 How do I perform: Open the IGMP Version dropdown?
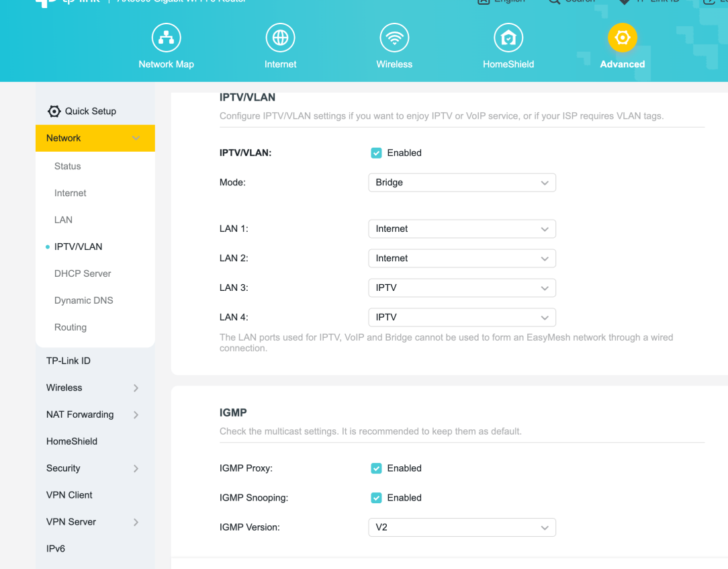[462, 527]
